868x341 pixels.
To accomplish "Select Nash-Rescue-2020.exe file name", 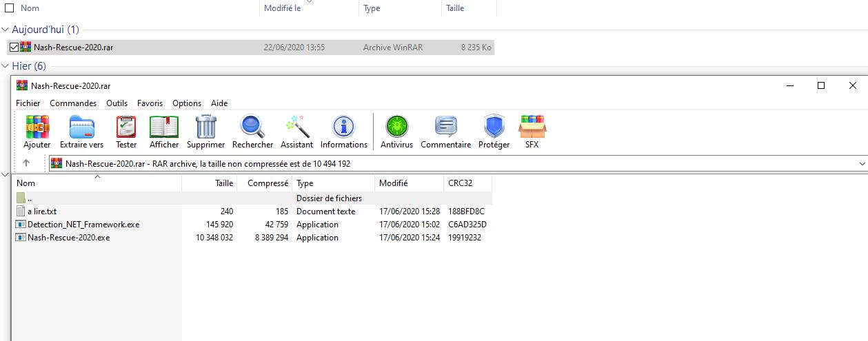I will (68, 238).
